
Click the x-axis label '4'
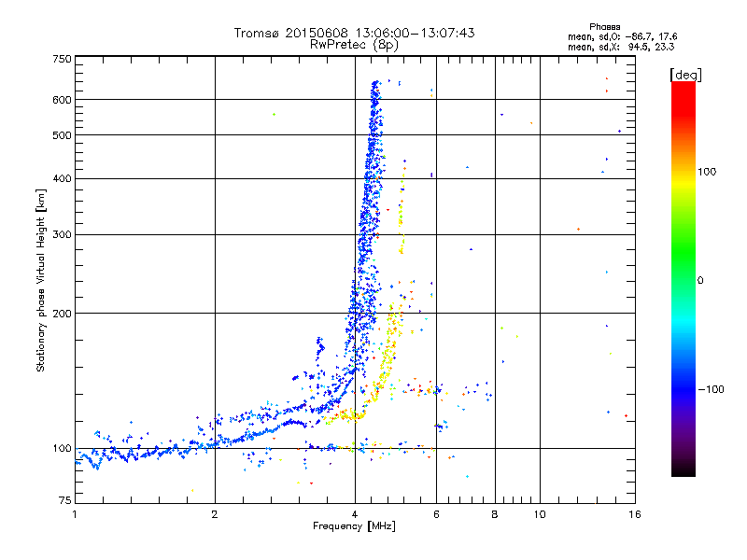(x=355, y=514)
